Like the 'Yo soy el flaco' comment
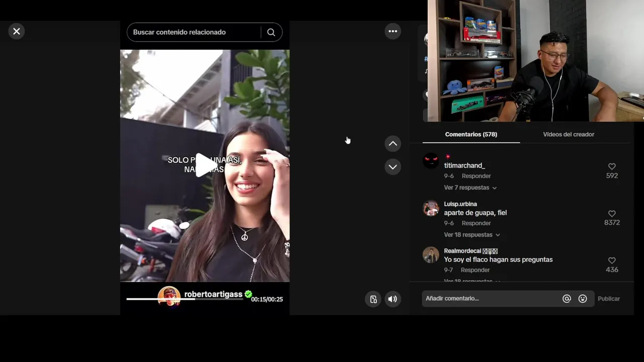Viewport: 644px width, 362px height. [x=612, y=260]
